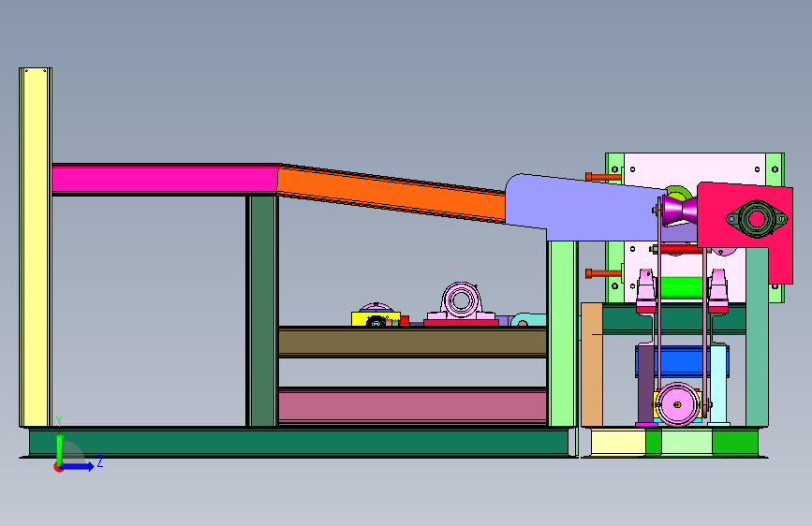This screenshot has width=812, height=526.
Task: Pick the mauve lower cross beam
Action: 412,406
